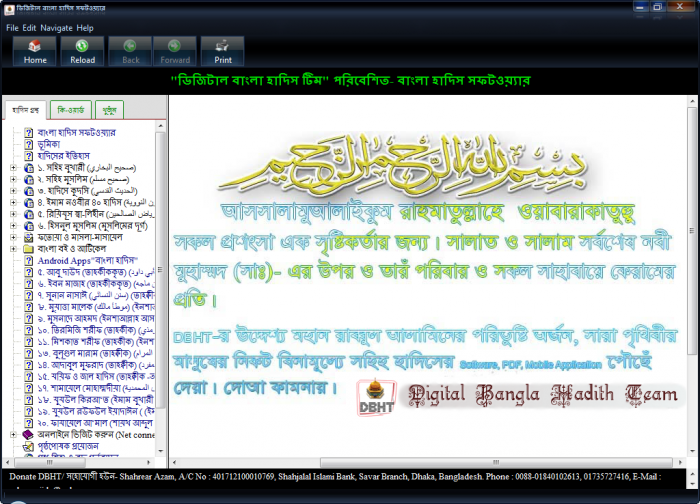This screenshot has width=700, height=504.
Task: Click the question-mark icon beside হাদিসের ইতিহাস
Action: [x=29, y=156]
